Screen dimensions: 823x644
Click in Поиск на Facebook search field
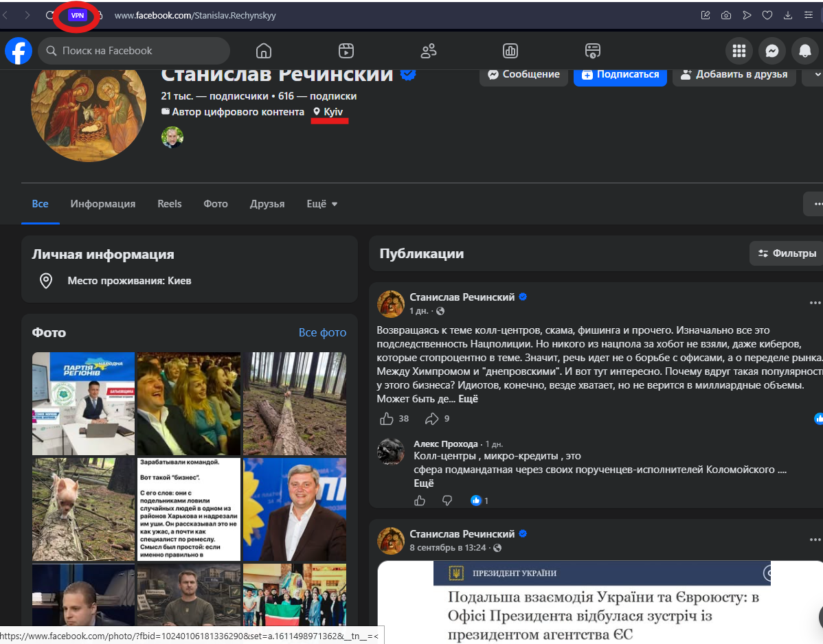(x=134, y=51)
